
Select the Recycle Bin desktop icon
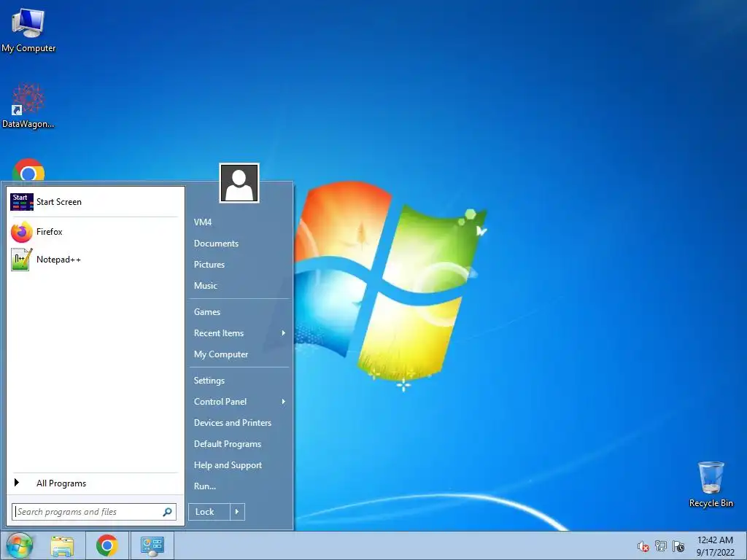pyautogui.click(x=711, y=484)
